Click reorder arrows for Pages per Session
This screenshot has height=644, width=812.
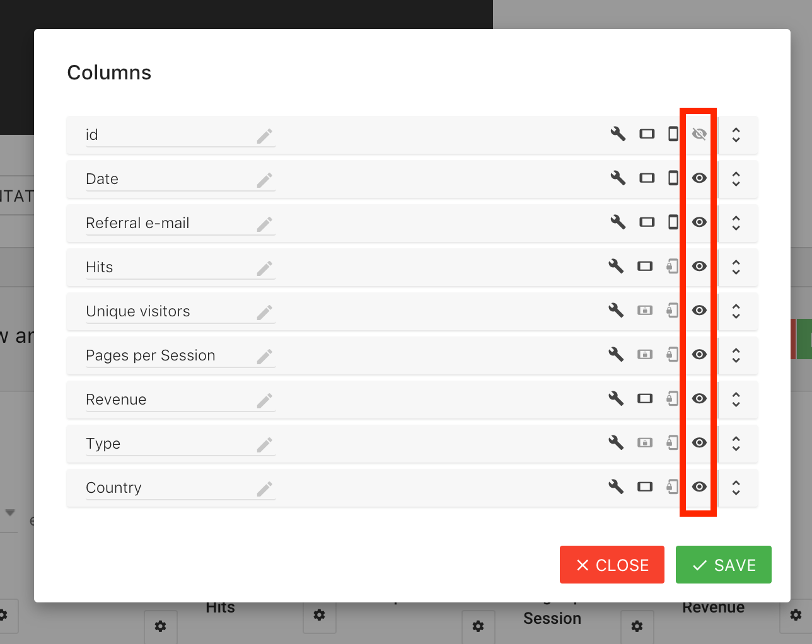click(x=737, y=355)
